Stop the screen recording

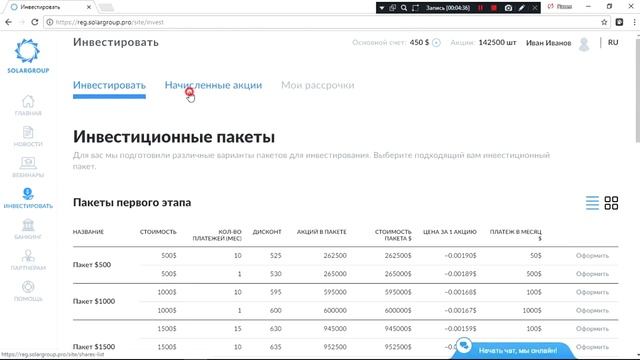(494, 8)
